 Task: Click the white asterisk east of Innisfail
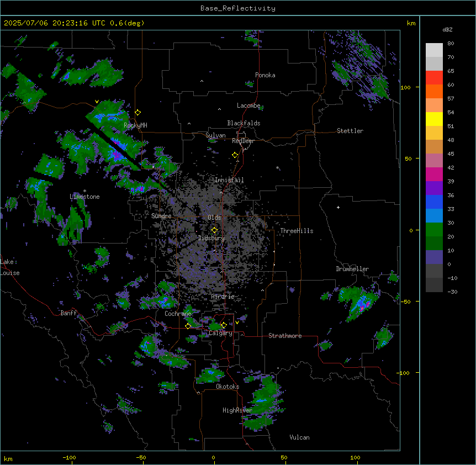pos(277,168)
